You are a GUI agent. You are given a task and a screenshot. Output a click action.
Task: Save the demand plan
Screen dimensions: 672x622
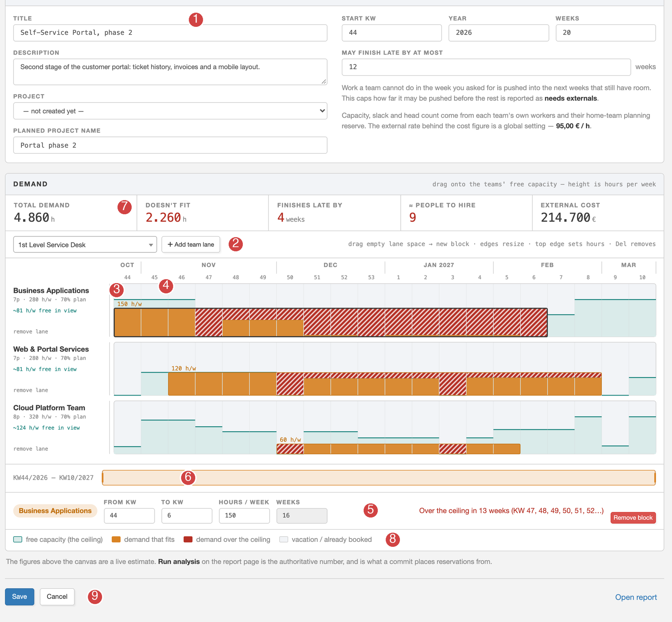[19, 597]
